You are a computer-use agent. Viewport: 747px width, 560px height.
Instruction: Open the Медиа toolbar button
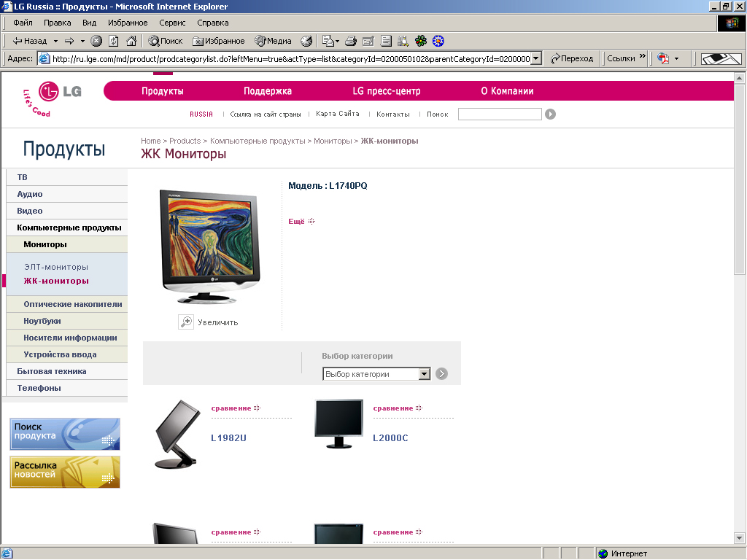click(273, 41)
